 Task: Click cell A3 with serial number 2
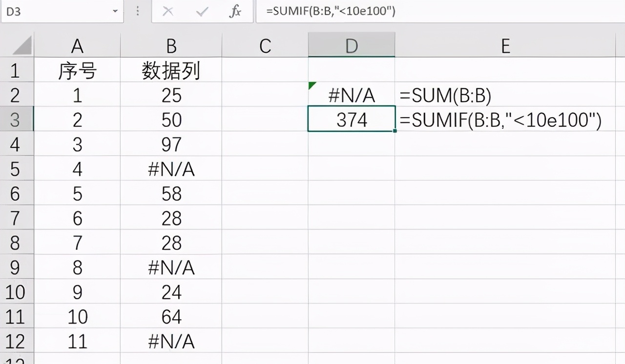77,120
